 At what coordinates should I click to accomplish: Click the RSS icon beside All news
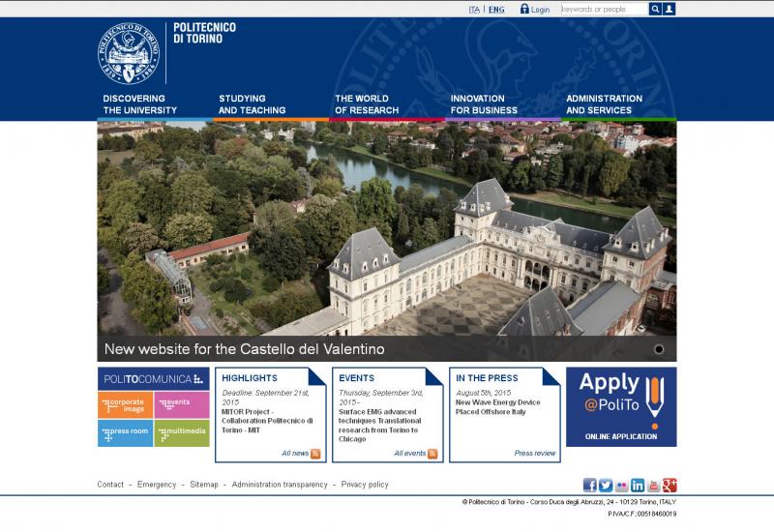[315, 454]
